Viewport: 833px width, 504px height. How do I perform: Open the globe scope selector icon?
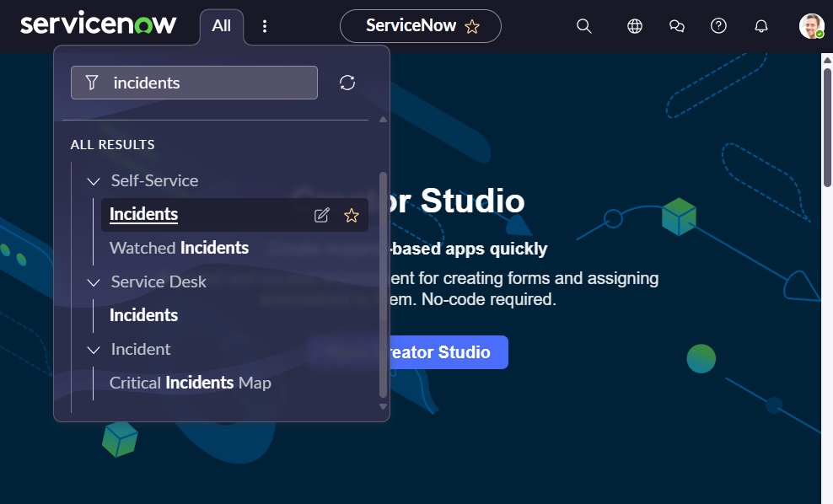pos(634,26)
